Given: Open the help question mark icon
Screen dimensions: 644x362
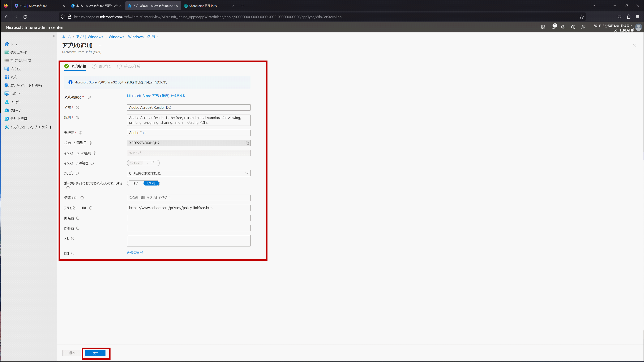Looking at the screenshot, I should tap(573, 27).
